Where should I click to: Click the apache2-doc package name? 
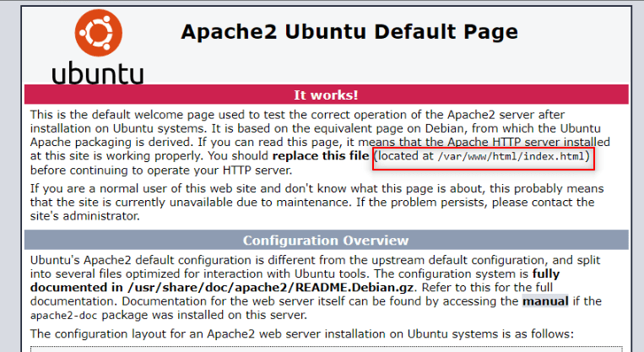pyautogui.click(x=63, y=316)
